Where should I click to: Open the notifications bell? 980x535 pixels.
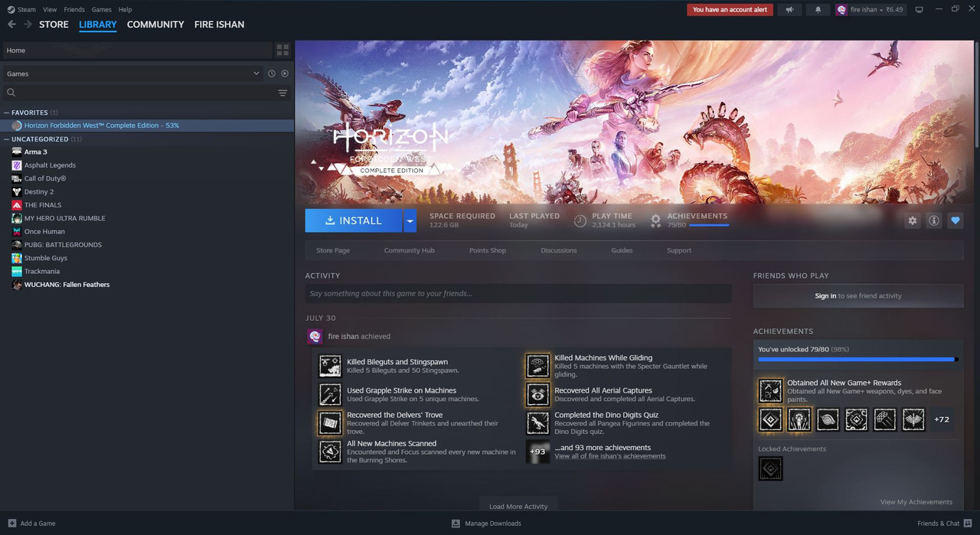(x=818, y=10)
